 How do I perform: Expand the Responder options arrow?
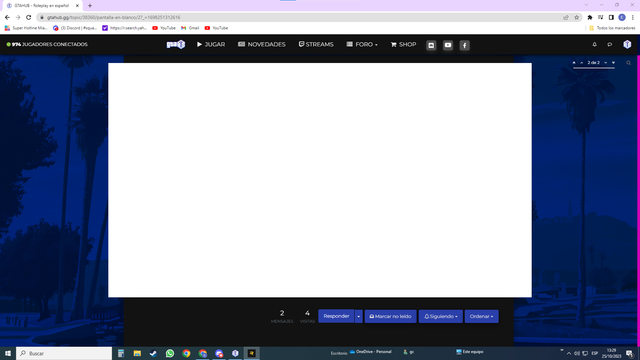tap(358, 316)
